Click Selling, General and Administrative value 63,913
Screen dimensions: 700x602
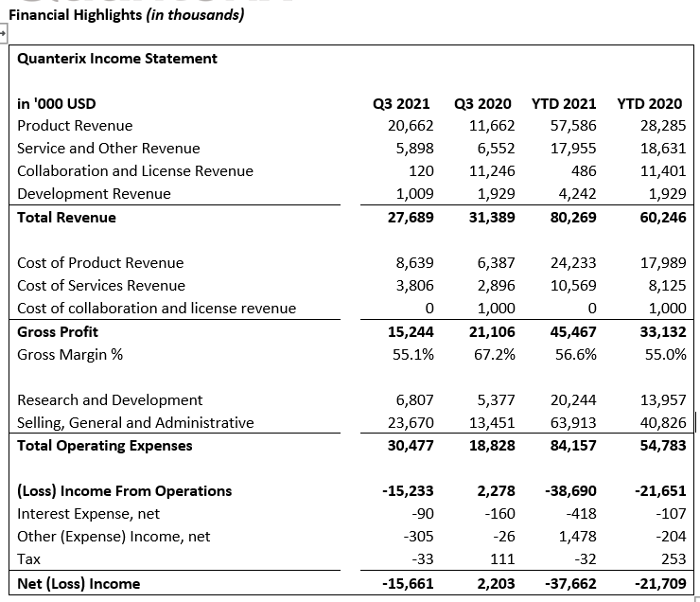pyautogui.click(x=572, y=422)
